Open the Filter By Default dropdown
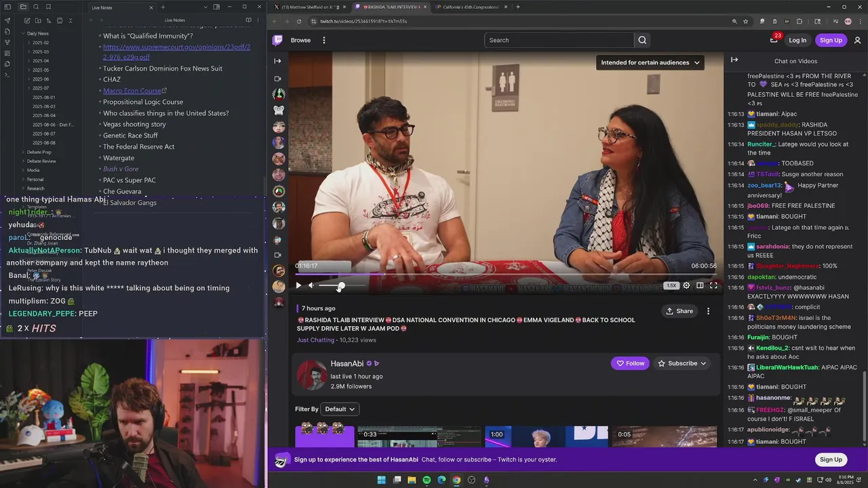Screen dimensions: 868x488 [340, 409]
